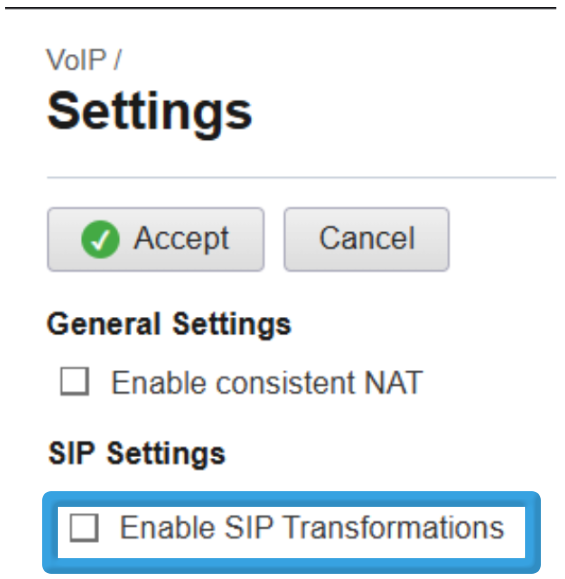Click the word 'NAT' in the checkbox label

(393, 383)
